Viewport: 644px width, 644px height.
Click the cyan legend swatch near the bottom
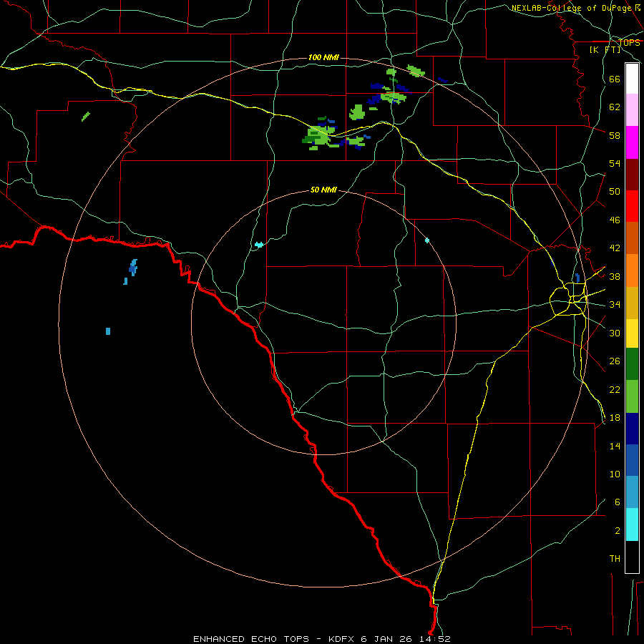click(x=632, y=525)
